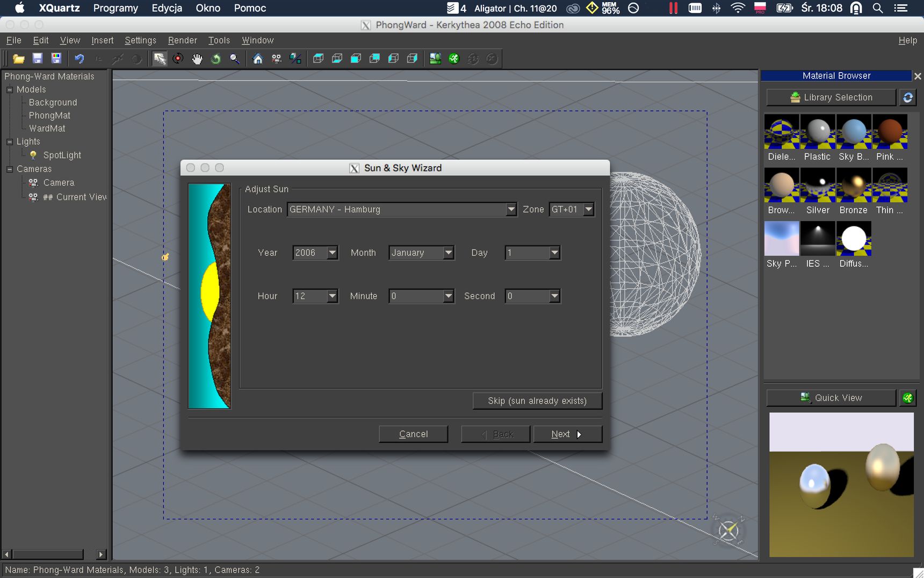Select the third cube view preset icon

pyautogui.click(x=356, y=59)
